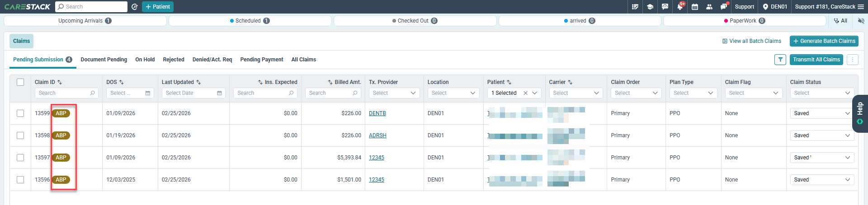
Task: Toggle the select-all claims checkbox
Action: click(x=20, y=82)
